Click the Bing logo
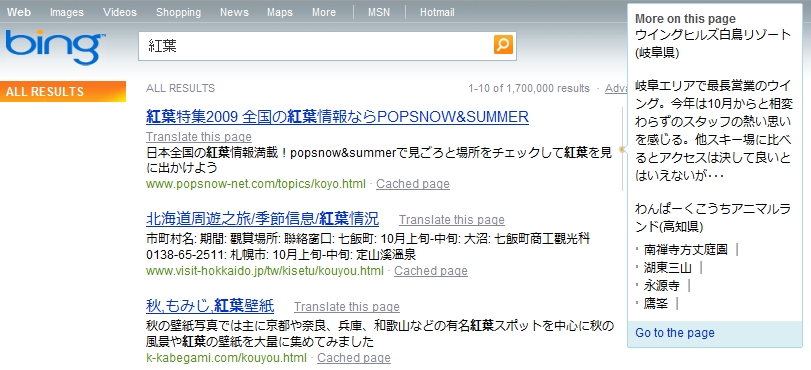Viewport: 811px width, 370px height. [x=55, y=47]
